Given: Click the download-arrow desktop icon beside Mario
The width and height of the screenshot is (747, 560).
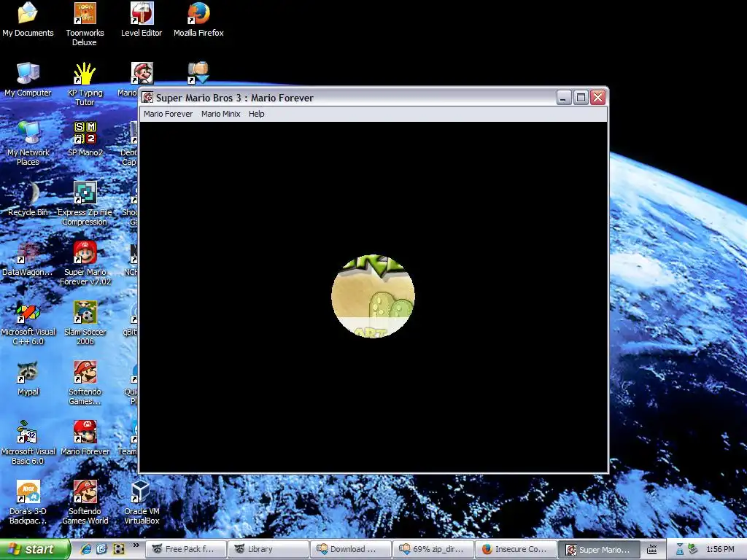Looking at the screenshot, I should click(x=198, y=72).
